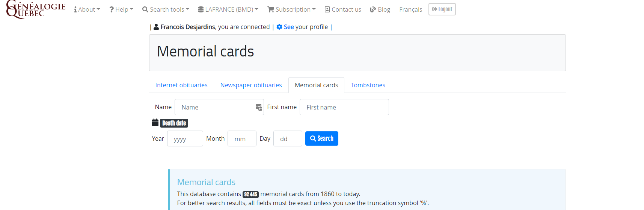Click the First name input field

click(x=344, y=107)
